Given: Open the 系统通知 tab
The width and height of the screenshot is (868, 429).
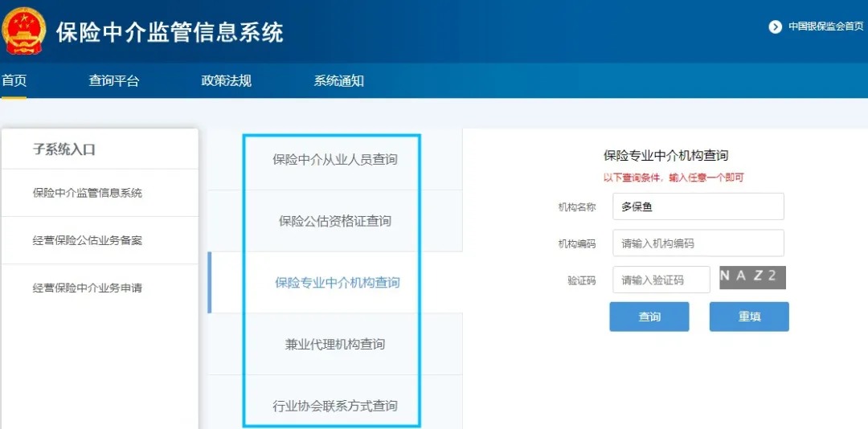Looking at the screenshot, I should [338, 80].
